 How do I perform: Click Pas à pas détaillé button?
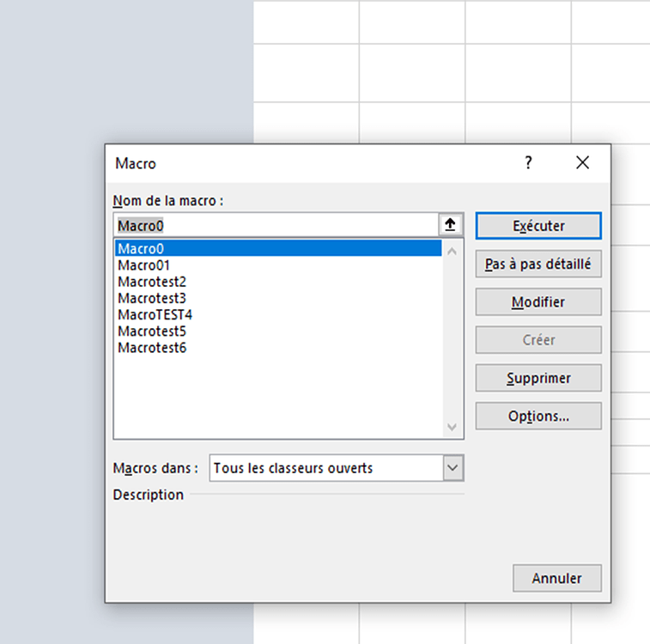[538, 264]
